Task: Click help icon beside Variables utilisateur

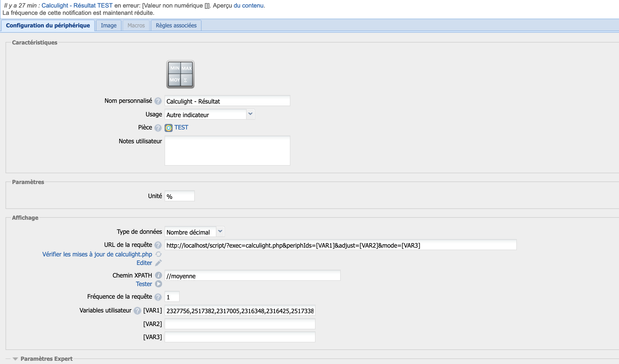Action: [137, 311]
